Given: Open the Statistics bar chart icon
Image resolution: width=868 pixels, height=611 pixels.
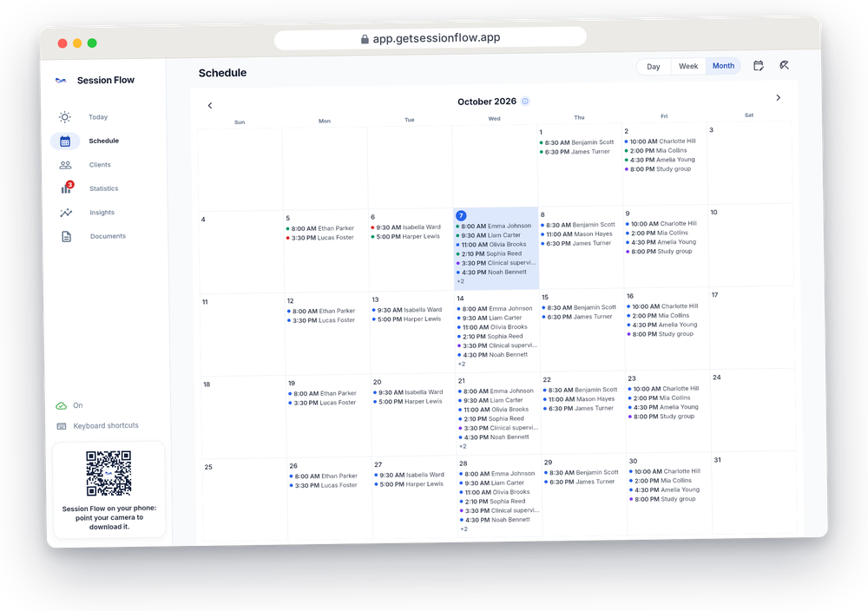Looking at the screenshot, I should 67,188.
